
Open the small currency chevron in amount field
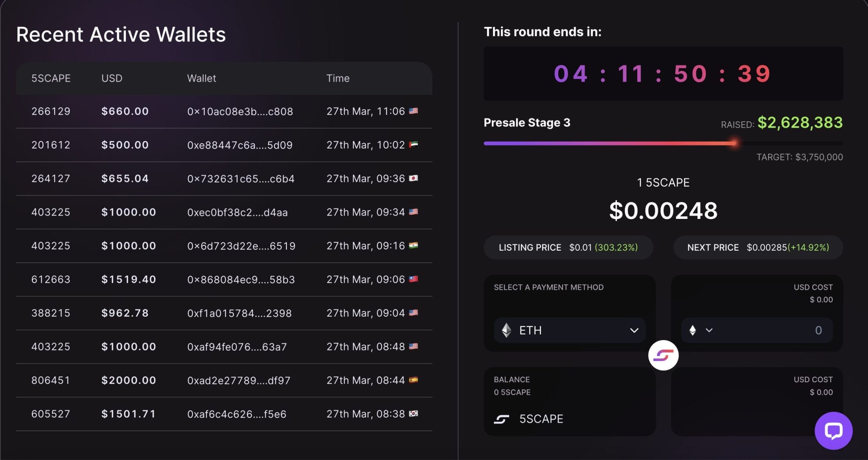point(709,331)
